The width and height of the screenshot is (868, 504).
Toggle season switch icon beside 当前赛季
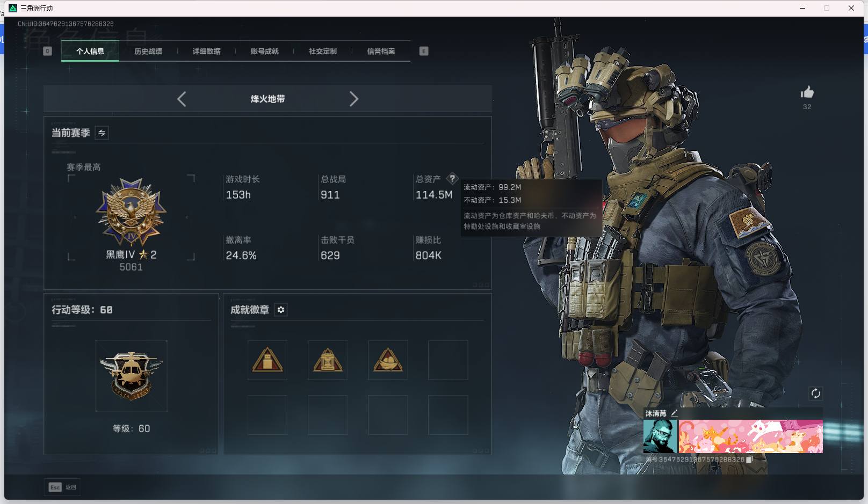(102, 133)
